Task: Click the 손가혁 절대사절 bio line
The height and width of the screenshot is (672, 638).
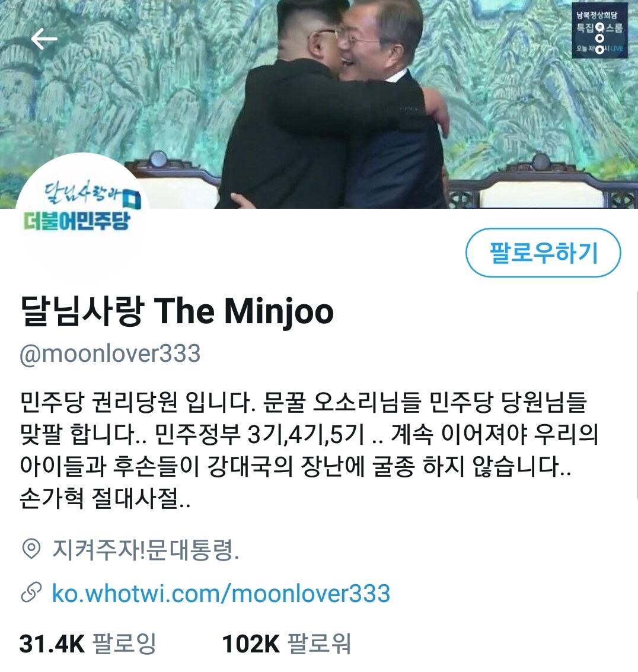Action: [105, 498]
